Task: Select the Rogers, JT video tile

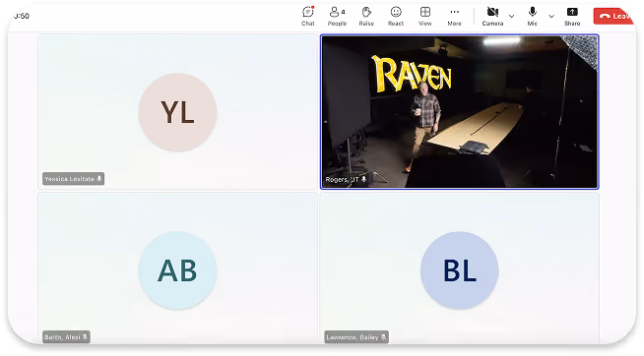Action: click(460, 111)
